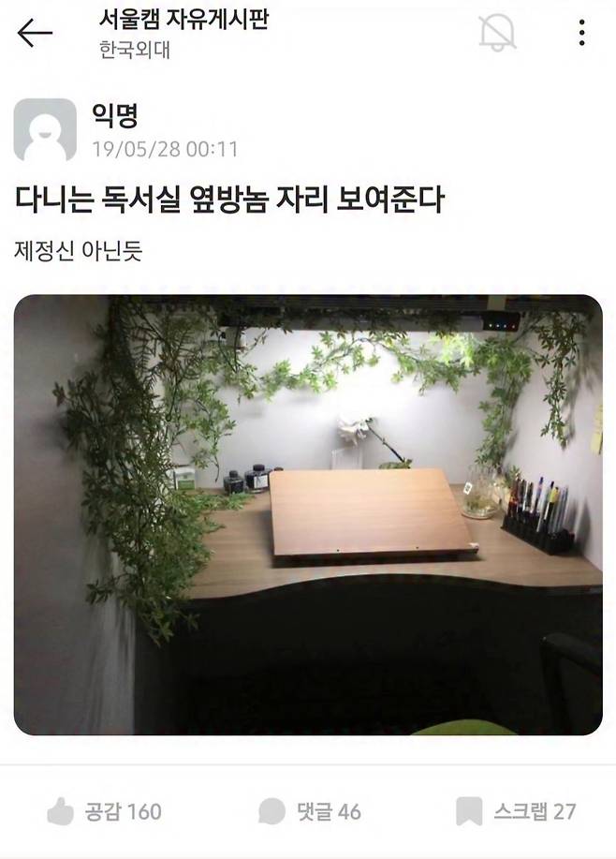Select the 스크랩 27 label
This screenshot has width=616, height=859.
pyautogui.click(x=535, y=811)
